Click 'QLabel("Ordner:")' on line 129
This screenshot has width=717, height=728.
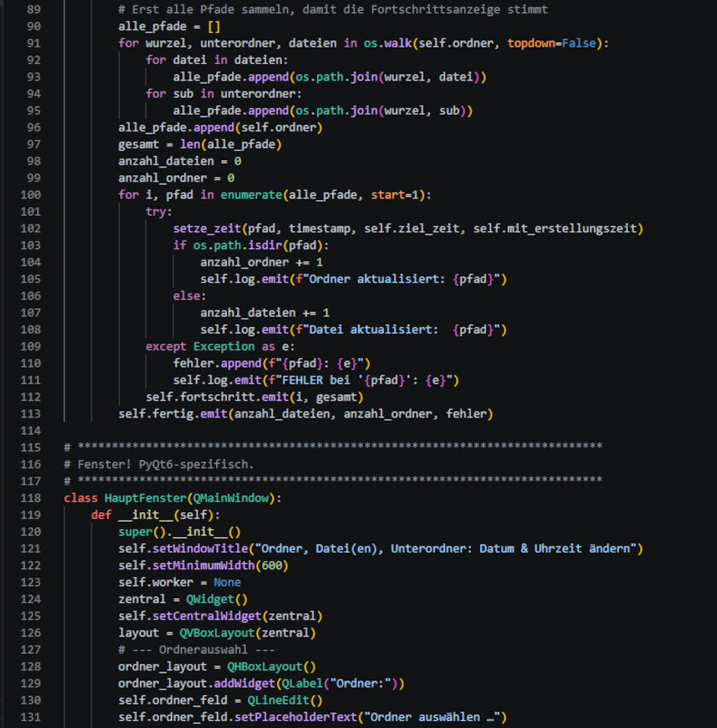pyautogui.click(x=340, y=683)
